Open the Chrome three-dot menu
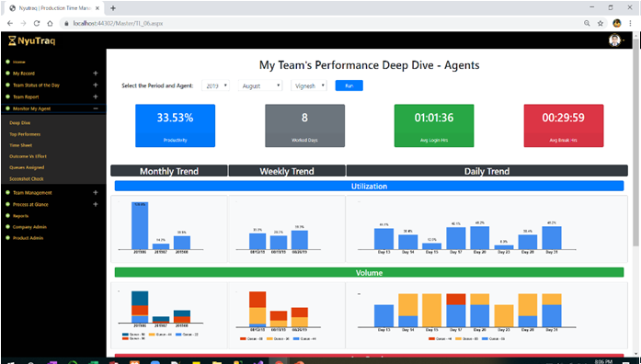The width and height of the screenshot is (641, 364). click(630, 24)
